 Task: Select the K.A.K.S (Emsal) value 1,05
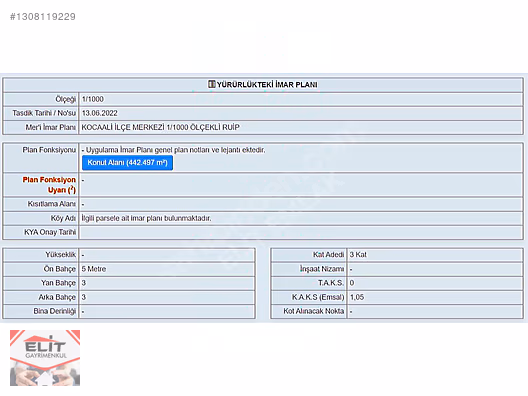[357, 297]
